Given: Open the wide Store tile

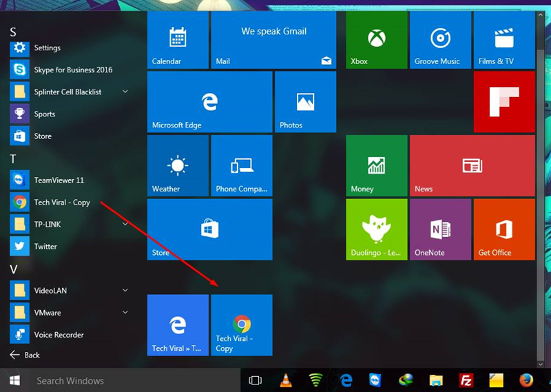Looking at the screenshot, I should [x=210, y=229].
